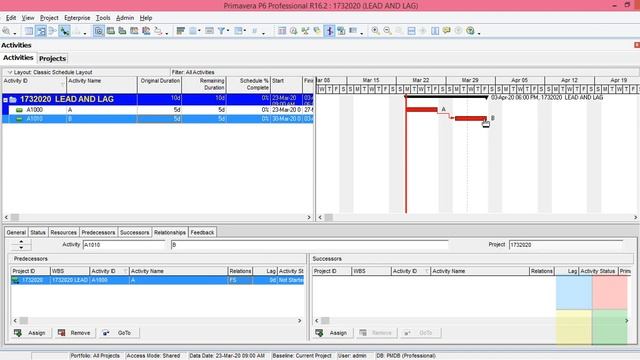Open the Enterprise menu
This screenshot has width=640, height=360.
click(77, 18)
